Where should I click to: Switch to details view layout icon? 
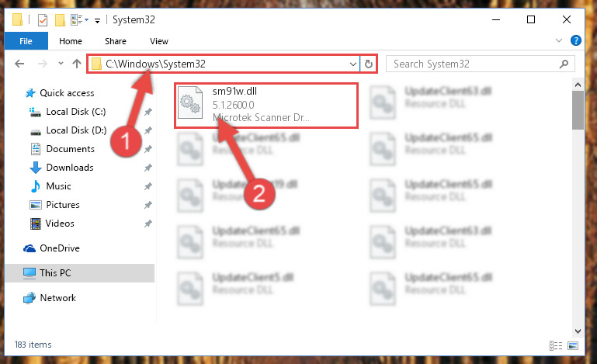click(x=556, y=345)
